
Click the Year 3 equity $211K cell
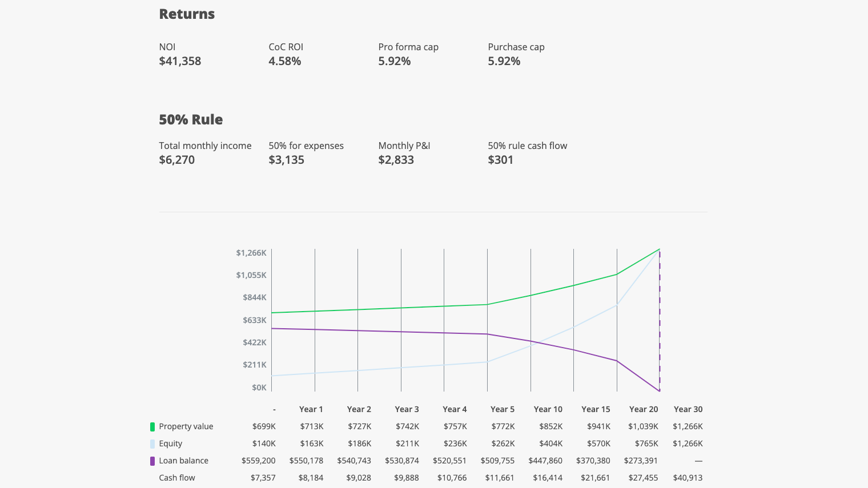click(408, 443)
